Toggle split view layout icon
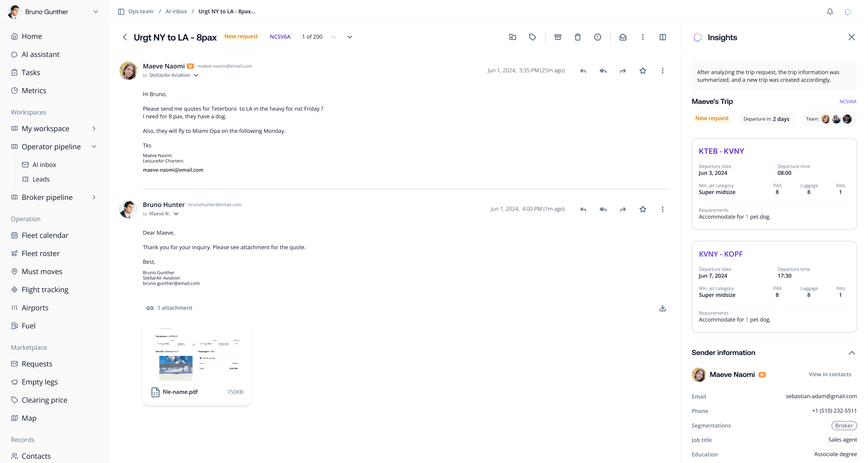This screenshot has width=868, height=463. click(x=662, y=37)
